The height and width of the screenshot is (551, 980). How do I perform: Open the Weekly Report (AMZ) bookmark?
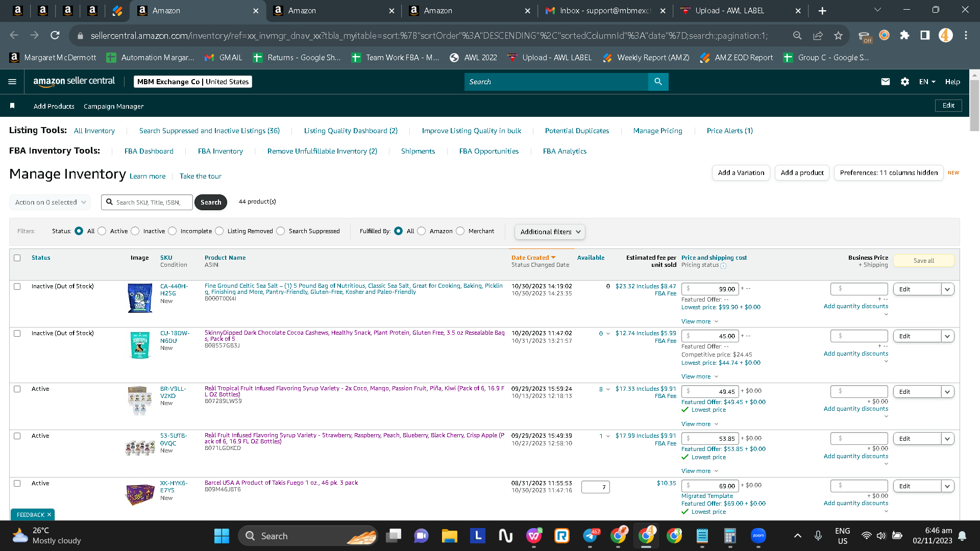(x=646, y=58)
